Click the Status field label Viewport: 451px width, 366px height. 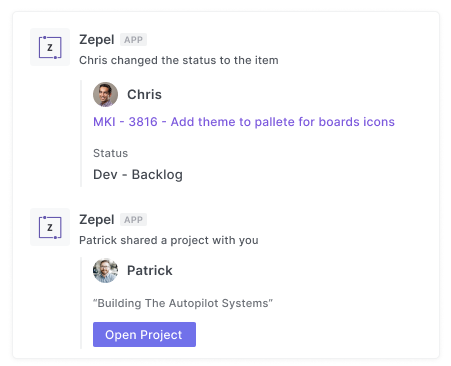110,153
